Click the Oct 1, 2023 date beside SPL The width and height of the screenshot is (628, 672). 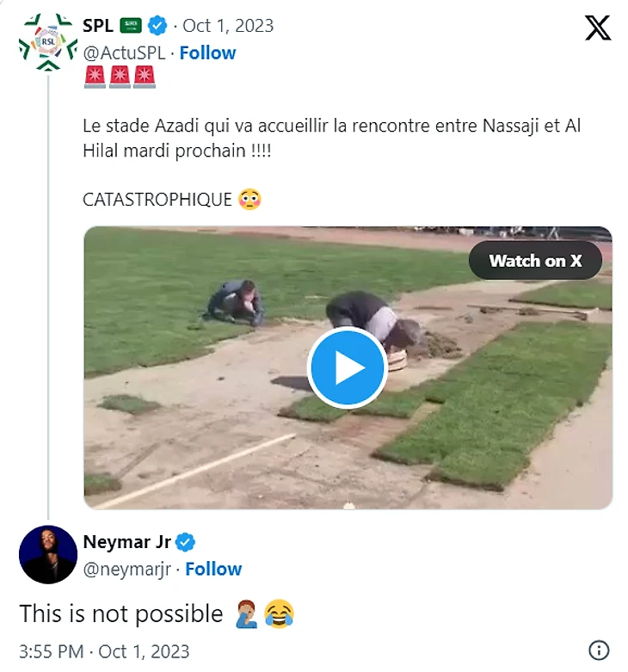click(228, 26)
